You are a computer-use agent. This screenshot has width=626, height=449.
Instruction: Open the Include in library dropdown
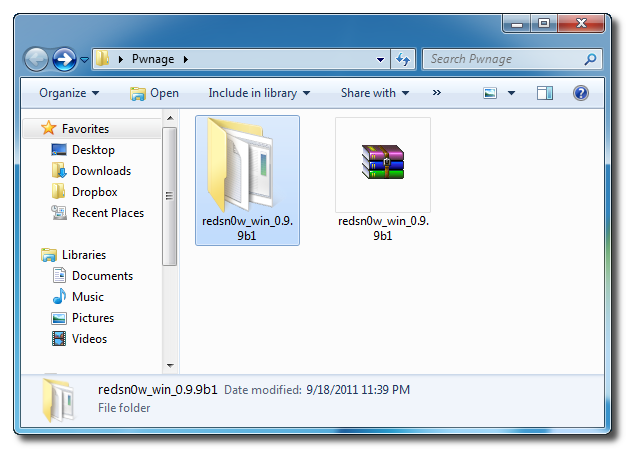259,93
